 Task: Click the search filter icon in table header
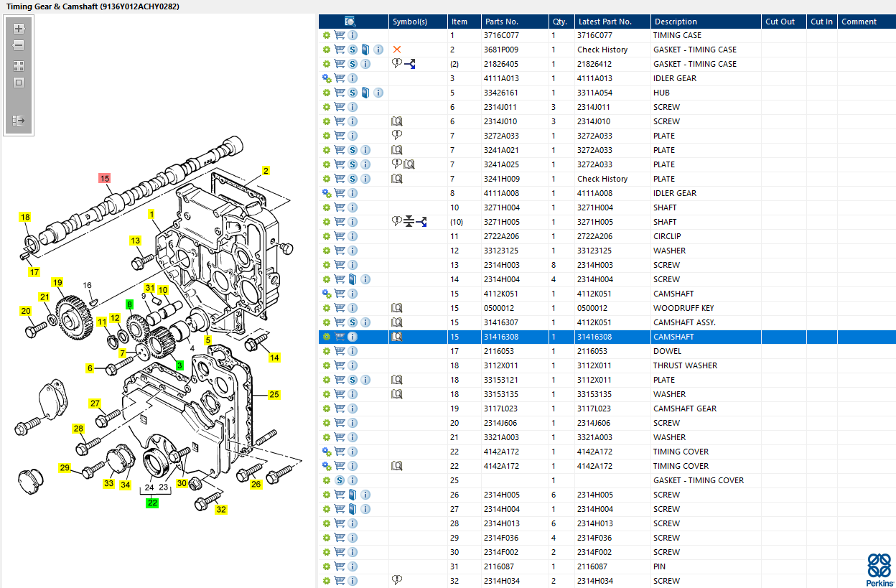350,22
